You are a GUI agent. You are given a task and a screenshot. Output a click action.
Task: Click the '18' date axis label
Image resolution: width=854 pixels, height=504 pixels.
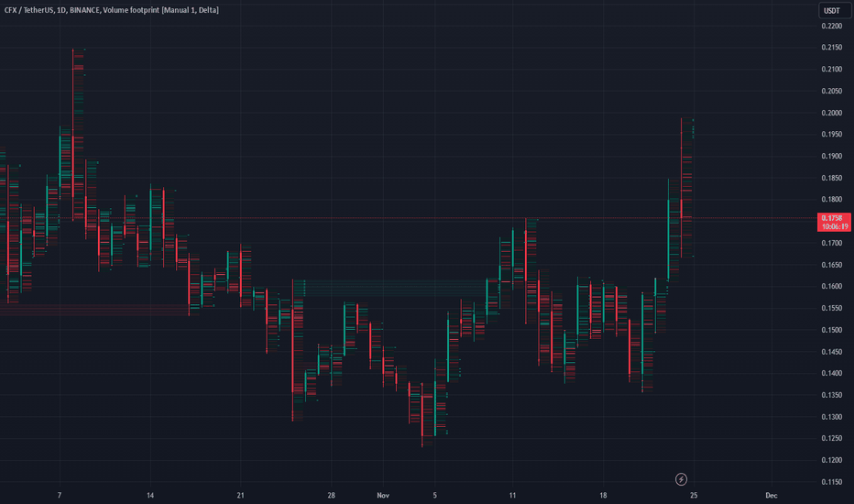[603, 495]
